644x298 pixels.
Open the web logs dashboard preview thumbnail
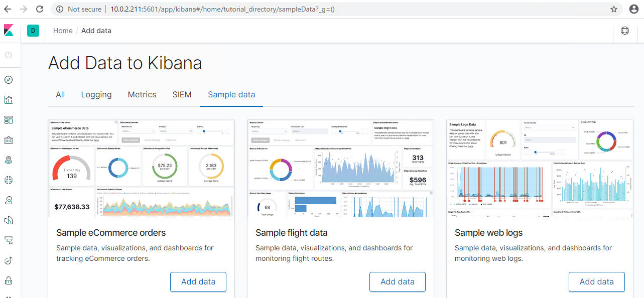coord(540,168)
